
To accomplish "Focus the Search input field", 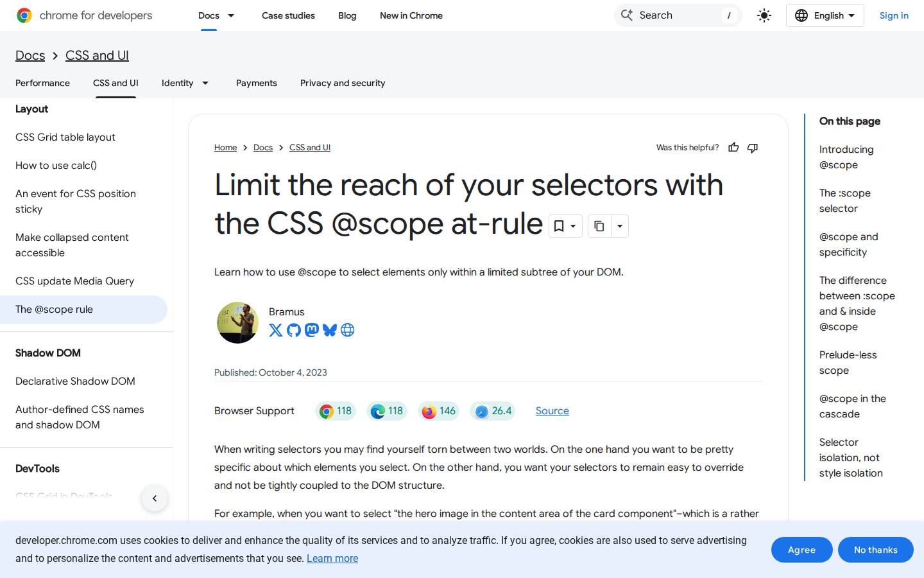I will 678,15.
